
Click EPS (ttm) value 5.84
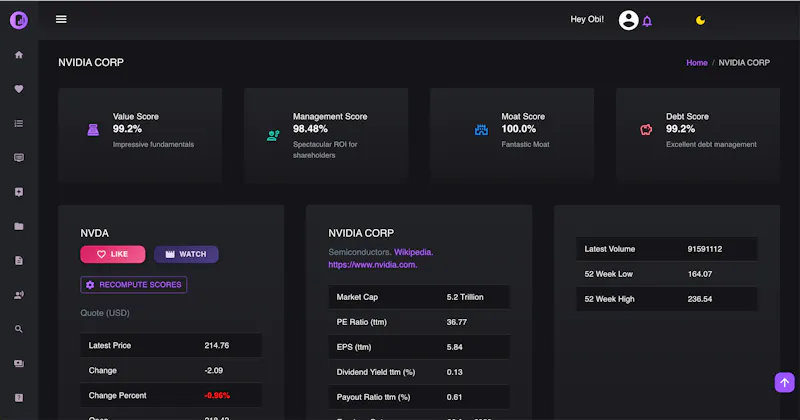455,347
